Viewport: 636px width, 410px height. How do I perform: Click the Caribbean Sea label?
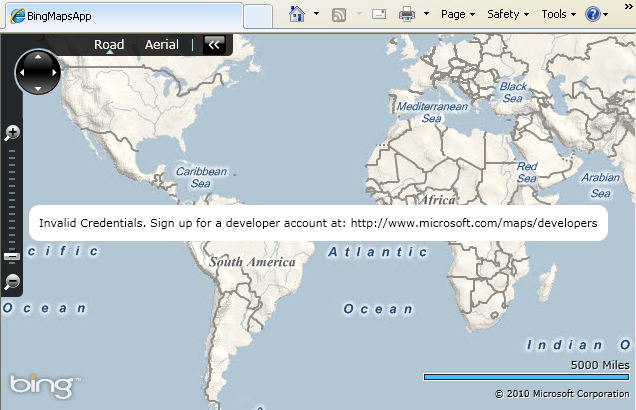point(201,177)
